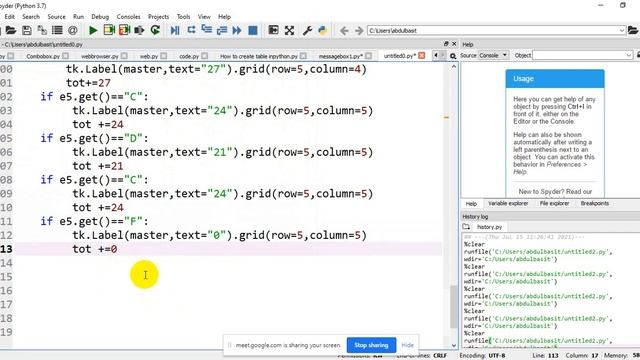Open the file list (print preview) icon

point(57,31)
